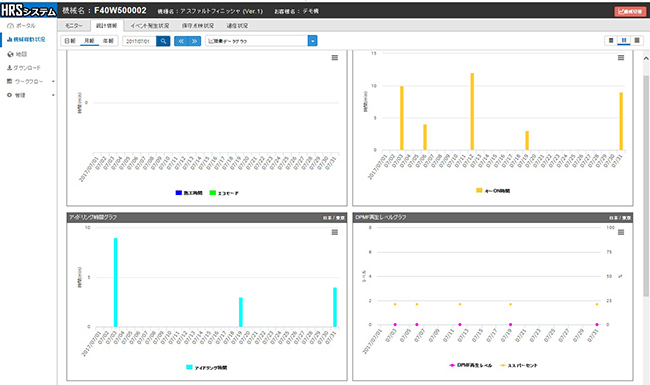The image size is (650, 385).
Task: Click the DPMF再生レベルグラフ panel header
Action: (x=492, y=217)
